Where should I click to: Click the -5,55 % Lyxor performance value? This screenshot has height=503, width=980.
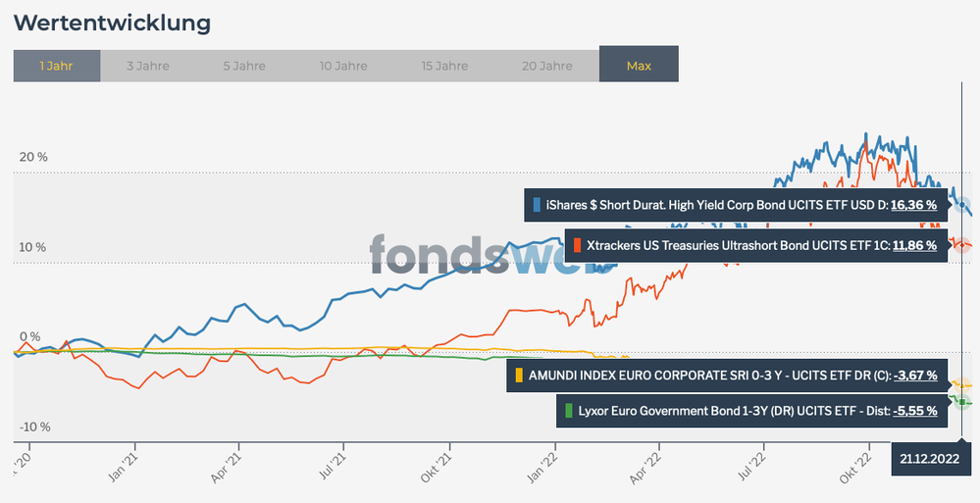[915, 411]
